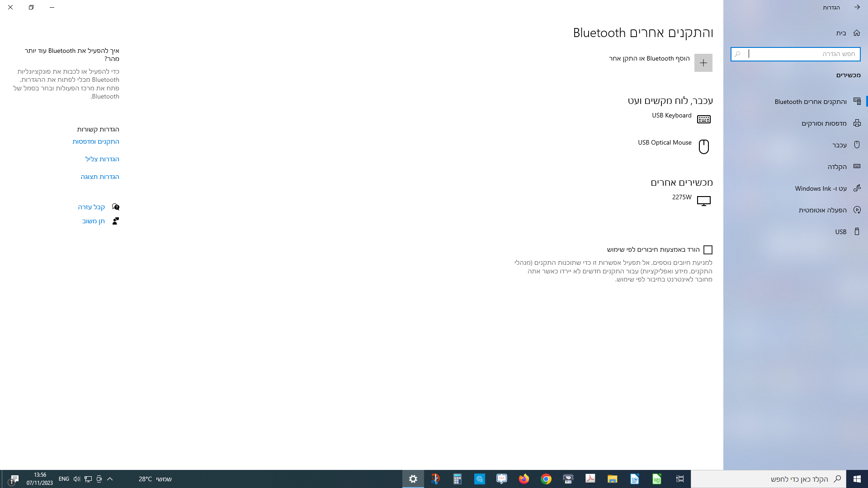The height and width of the screenshot is (488, 868).
Task: Click inside the settings search box
Action: coord(796,54)
